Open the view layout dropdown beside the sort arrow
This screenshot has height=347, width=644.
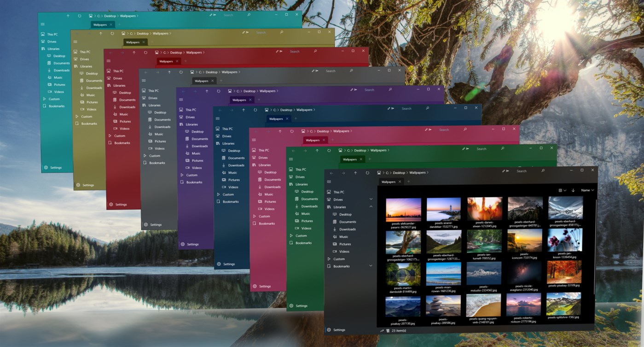click(x=562, y=190)
